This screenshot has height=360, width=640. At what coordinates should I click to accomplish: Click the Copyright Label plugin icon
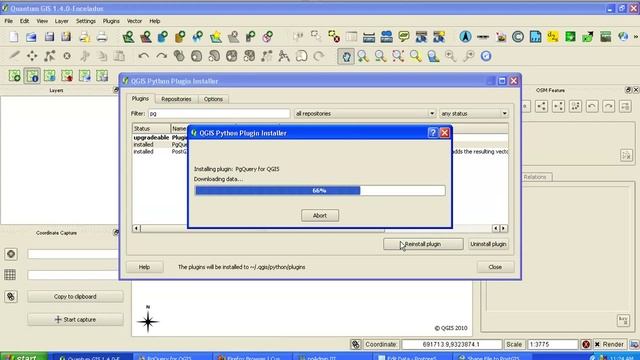pyautogui.click(x=518, y=37)
